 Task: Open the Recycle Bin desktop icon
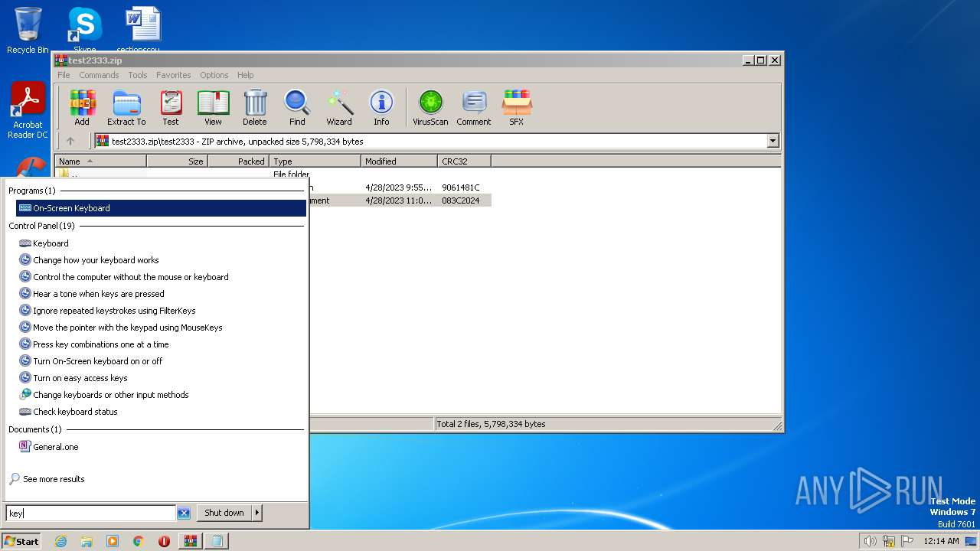point(28,30)
